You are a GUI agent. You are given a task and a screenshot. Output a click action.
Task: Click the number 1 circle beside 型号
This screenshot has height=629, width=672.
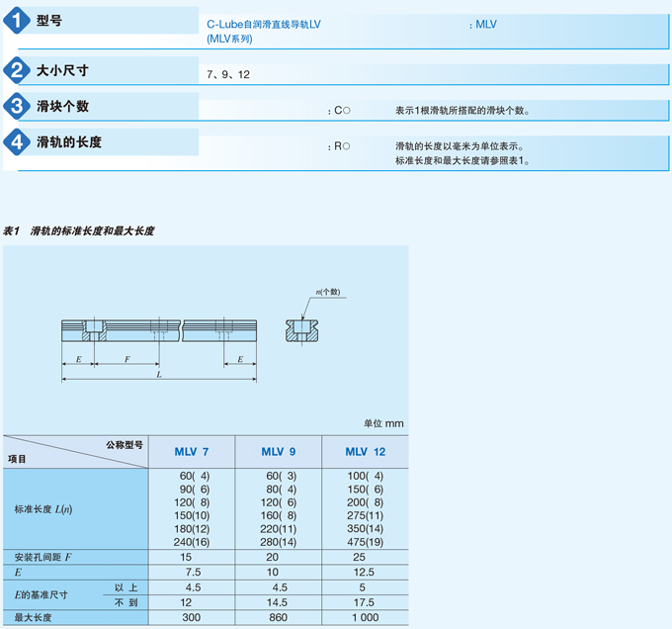(18, 22)
